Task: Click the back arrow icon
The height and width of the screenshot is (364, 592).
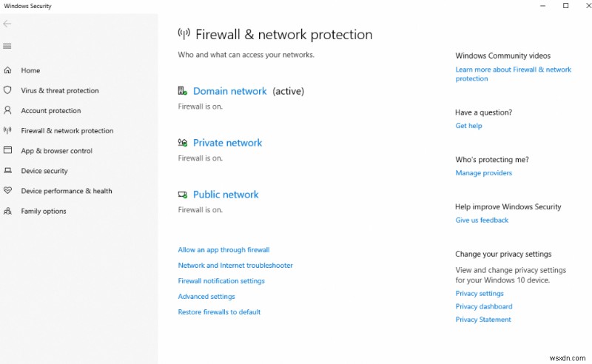Action: (7, 24)
